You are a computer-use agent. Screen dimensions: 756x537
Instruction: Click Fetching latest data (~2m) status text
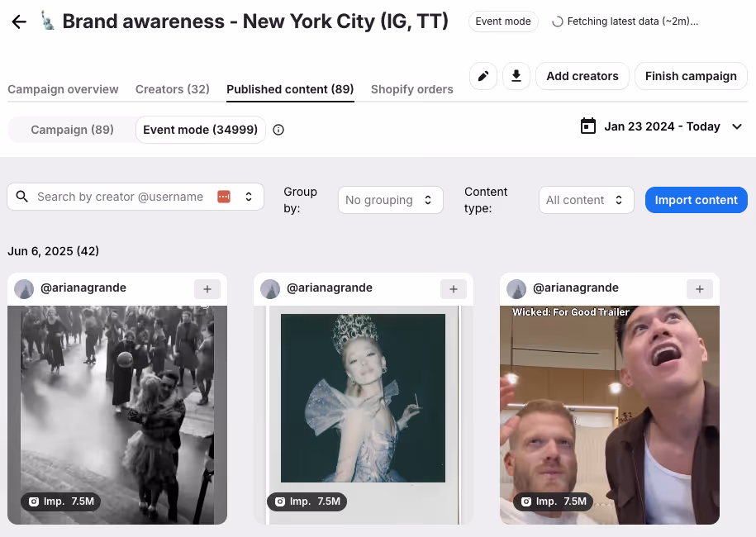click(x=633, y=21)
